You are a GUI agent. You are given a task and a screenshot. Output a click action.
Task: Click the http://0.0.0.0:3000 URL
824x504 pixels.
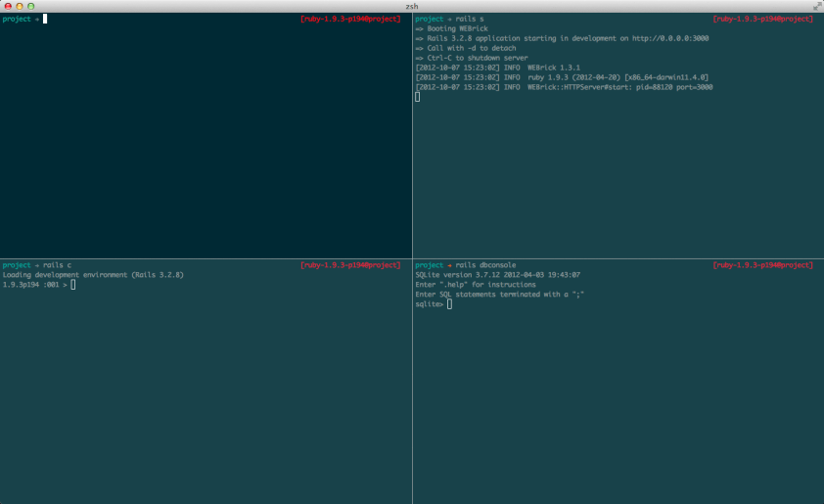click(670, 38)
